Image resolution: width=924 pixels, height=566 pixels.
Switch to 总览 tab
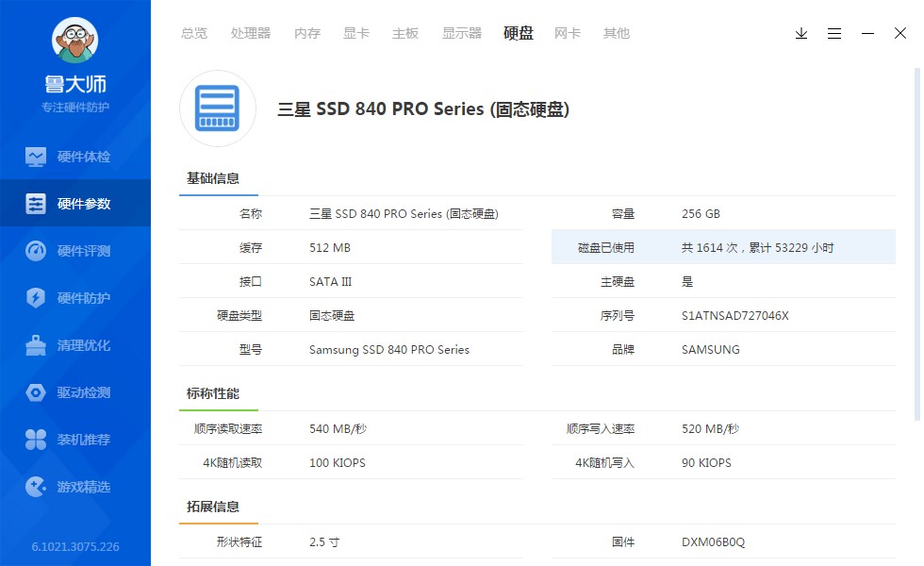pyautogui.click(x=194, y=34)
